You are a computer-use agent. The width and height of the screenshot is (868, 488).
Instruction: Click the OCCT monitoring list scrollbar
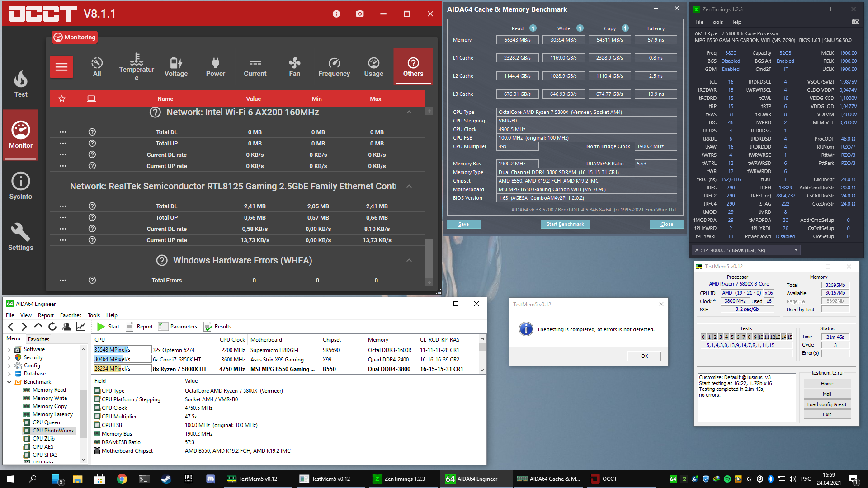pos(429,258)
